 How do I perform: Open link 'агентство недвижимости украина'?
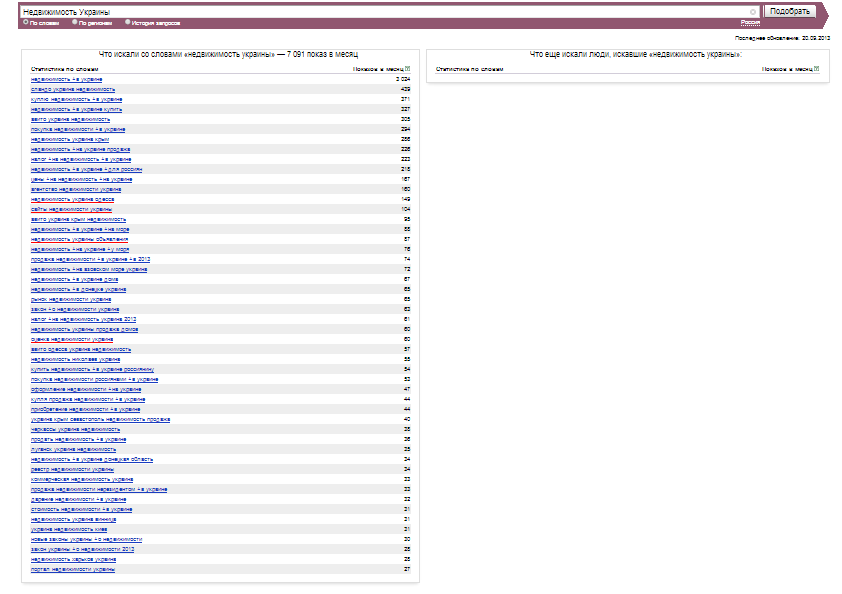point(76,190)
